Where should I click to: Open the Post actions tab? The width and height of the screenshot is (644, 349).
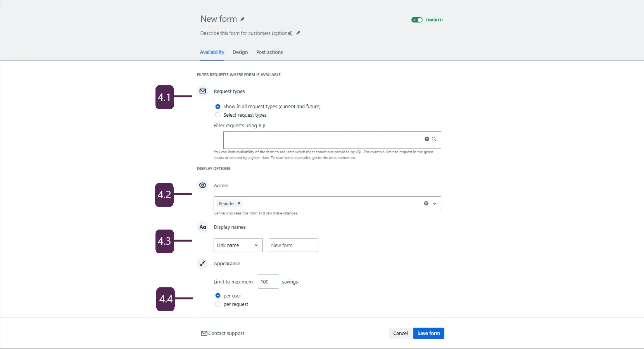[269, 52]
